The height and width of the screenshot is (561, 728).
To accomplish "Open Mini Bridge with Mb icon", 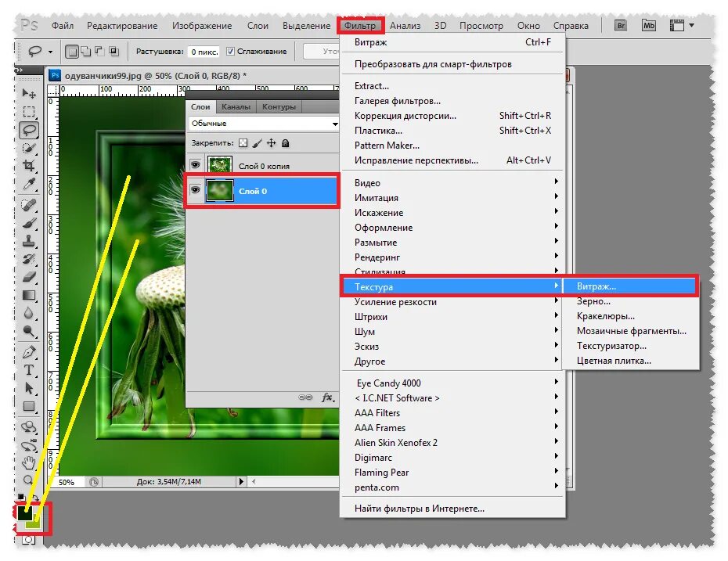I will 649,26.
